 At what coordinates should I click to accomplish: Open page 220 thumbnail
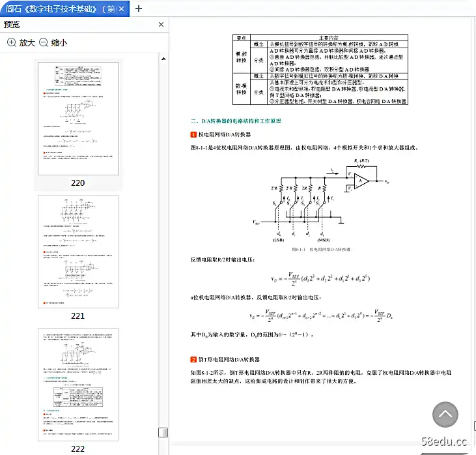(x=78, y=119)
